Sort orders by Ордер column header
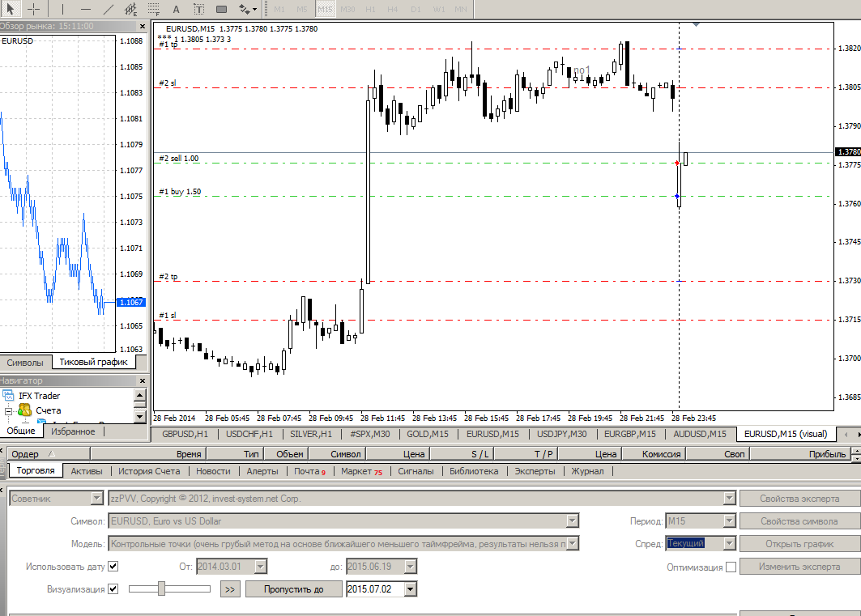The width and height of the screenshot is (861, 616). coord(49,453)
